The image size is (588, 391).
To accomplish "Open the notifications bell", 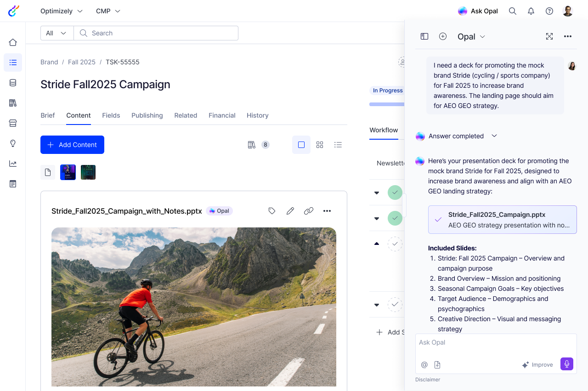I will pyautogui.click(x=531, y=11).
